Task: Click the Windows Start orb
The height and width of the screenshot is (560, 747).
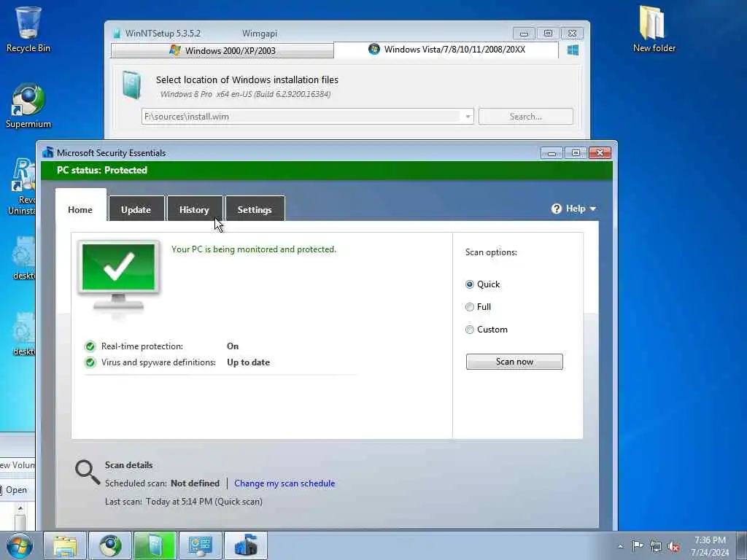Action: [x=20, y=545]
